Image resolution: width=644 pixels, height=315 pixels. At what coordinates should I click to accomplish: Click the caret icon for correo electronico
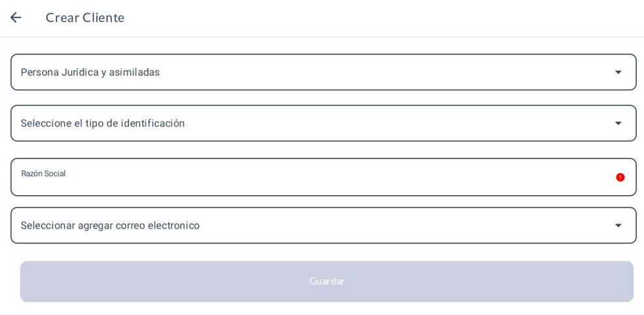(618, 226)
